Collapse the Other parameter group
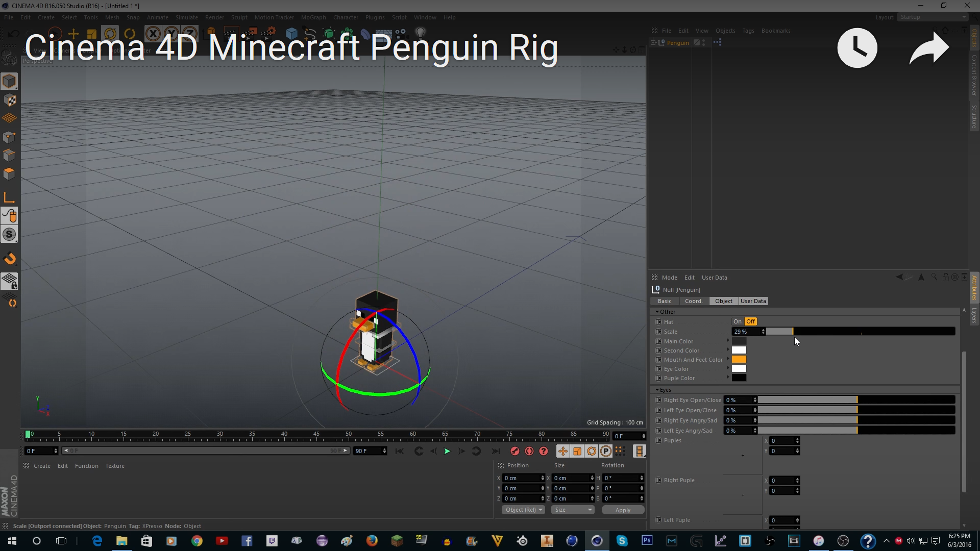 (657, 312)
